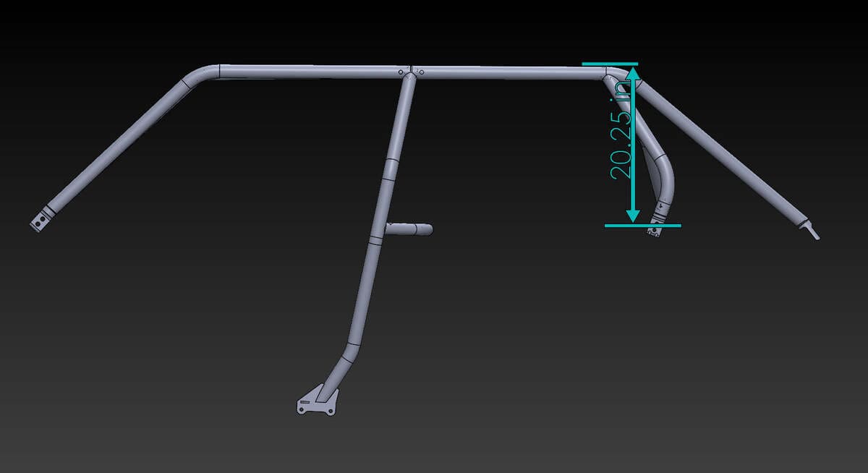Select the long right diagonal tube
This screenshot has height=473, width=868.
pyautogui.click(x=723, y=153)
